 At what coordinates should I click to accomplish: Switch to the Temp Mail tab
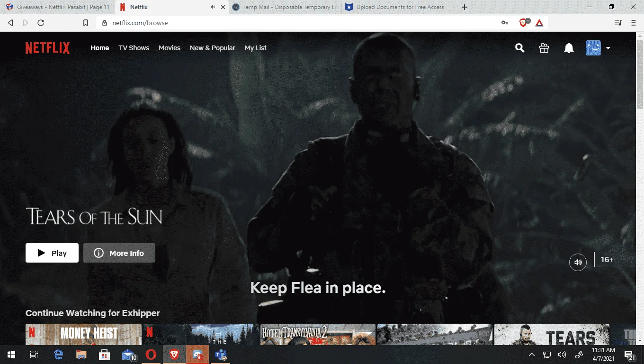pyautogui.click(x=285, y=7)
